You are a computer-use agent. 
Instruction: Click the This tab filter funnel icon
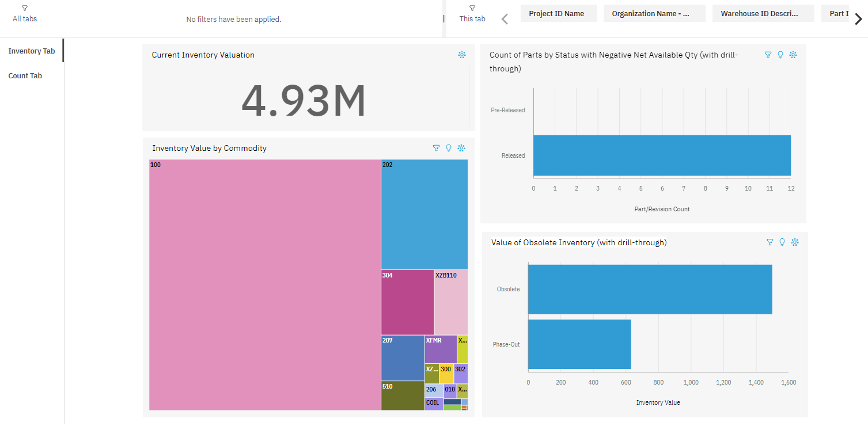click(x=472, y=9)
